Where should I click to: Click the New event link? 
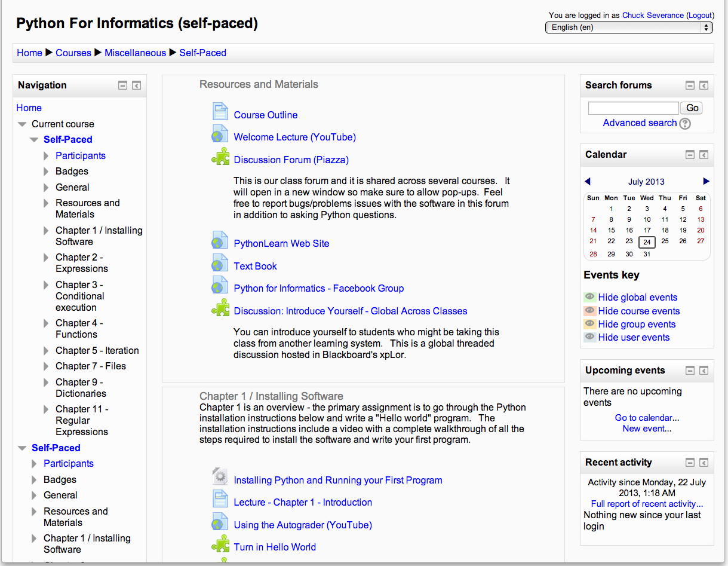(647, 429)
